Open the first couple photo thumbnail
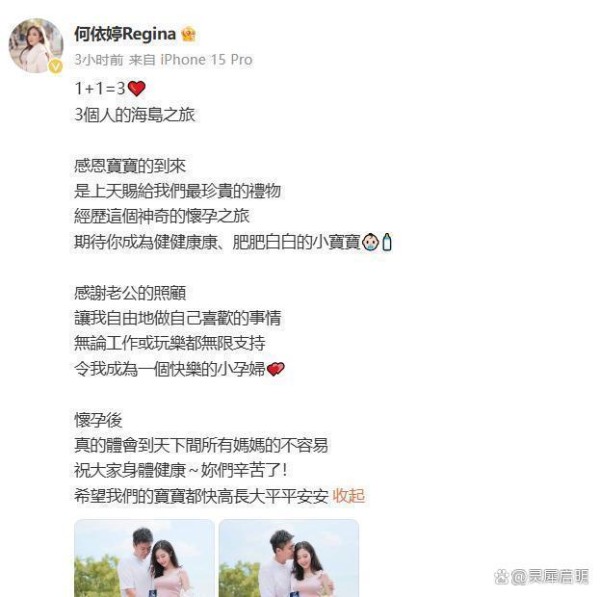Screen dimensions: 600x597 pos(144,558)
